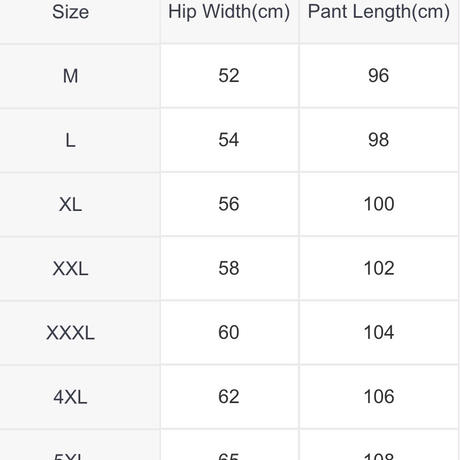Click hip width value 56
The height and width of the screenshot is (460, 460).
229,204
